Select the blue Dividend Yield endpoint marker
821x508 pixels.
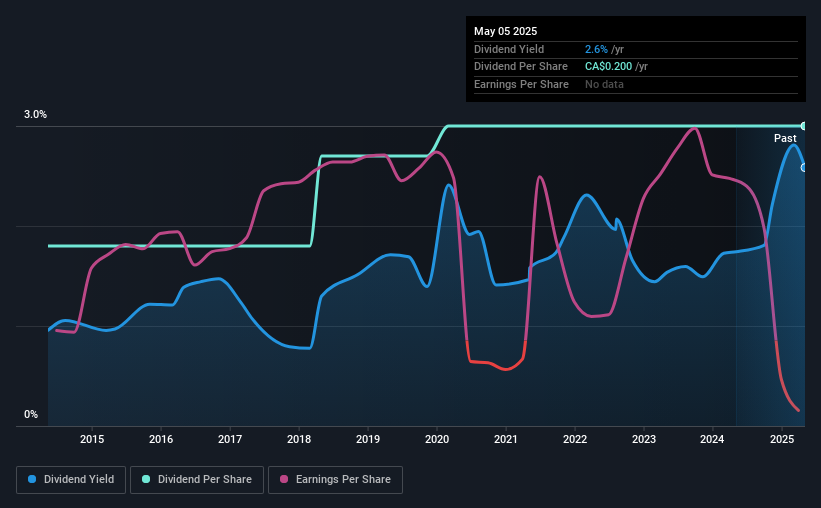click(x=804, y=168)
